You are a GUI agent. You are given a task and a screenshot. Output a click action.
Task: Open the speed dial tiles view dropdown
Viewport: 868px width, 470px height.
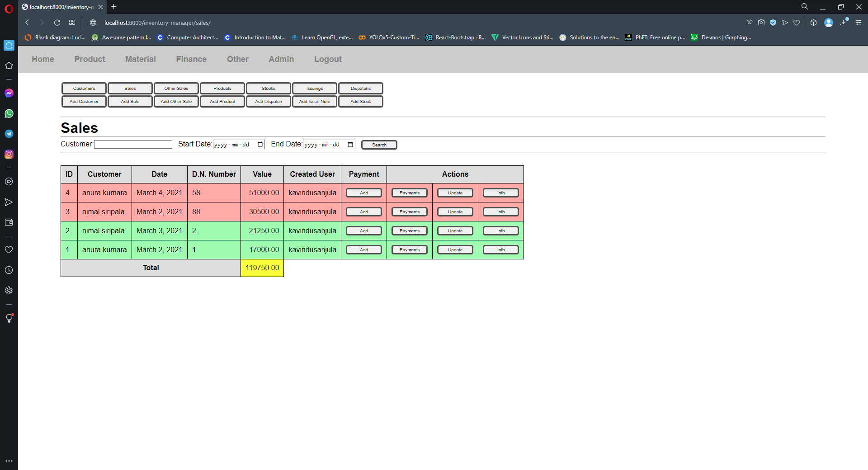(x=72, y=23)
